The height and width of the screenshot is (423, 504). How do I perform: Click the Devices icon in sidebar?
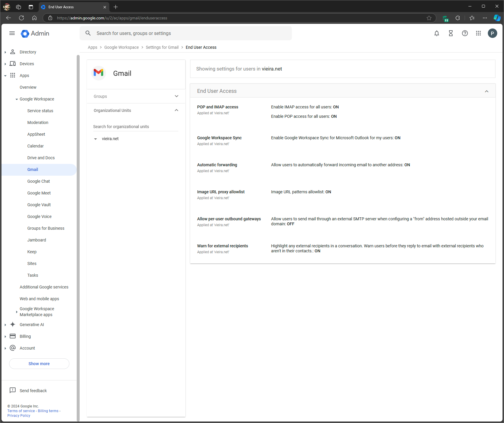13,63
